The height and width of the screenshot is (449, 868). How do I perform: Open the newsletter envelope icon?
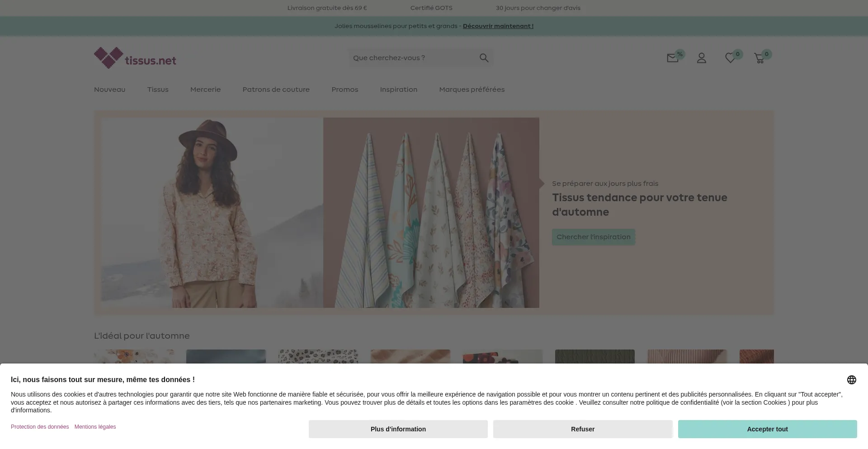coord(673,58)
